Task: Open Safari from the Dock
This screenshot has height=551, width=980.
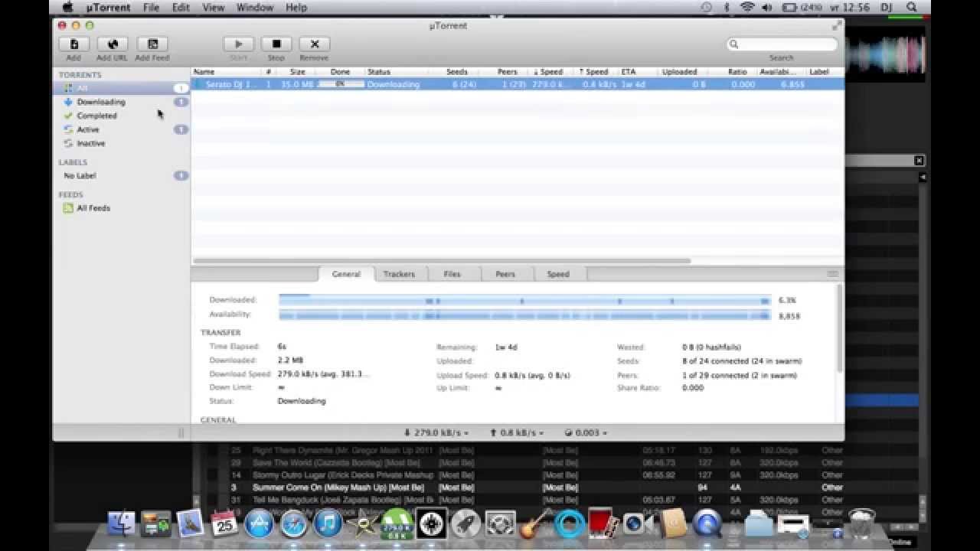Action: (x=293, y=524)
